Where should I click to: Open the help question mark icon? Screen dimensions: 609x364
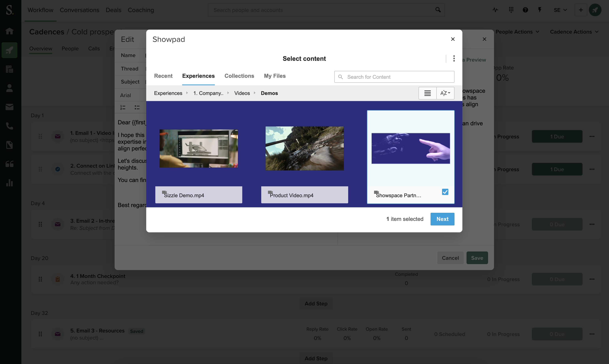[x=525, y=10]
